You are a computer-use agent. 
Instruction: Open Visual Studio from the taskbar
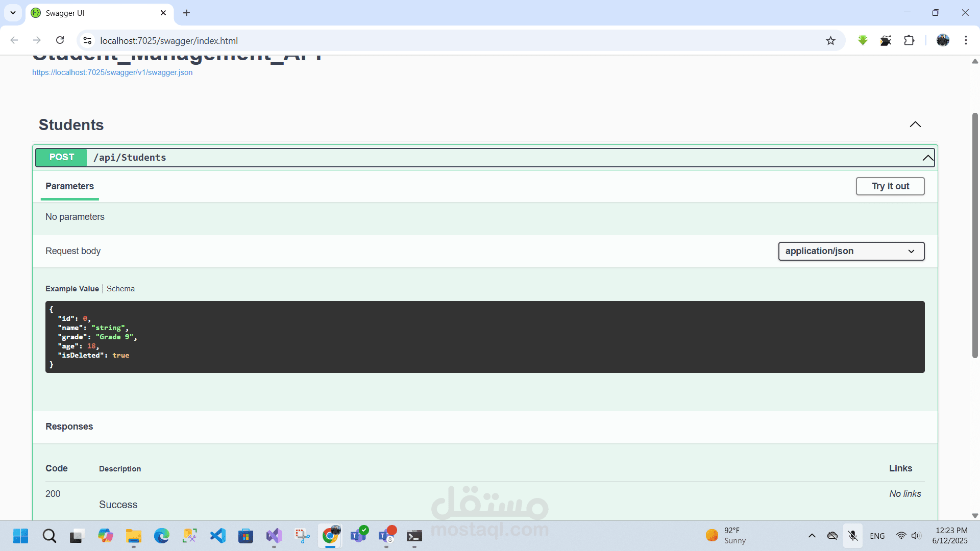click(x=274, y=536)
